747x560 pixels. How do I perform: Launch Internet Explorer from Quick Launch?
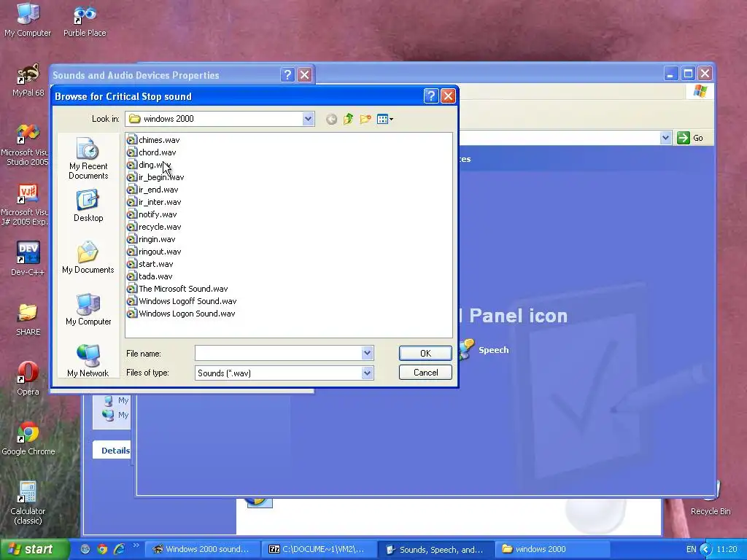pyautogui.click(x=119, y=549)
